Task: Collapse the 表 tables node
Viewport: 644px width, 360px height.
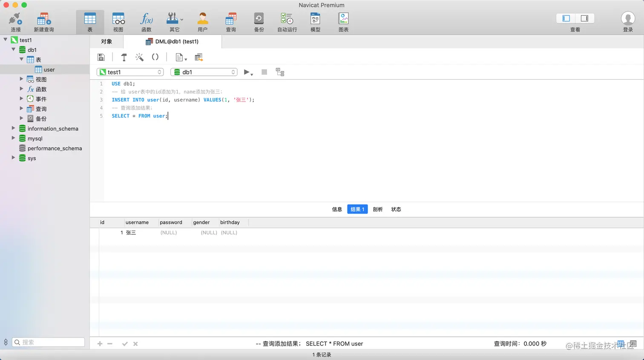Action: tap(21, 59)
